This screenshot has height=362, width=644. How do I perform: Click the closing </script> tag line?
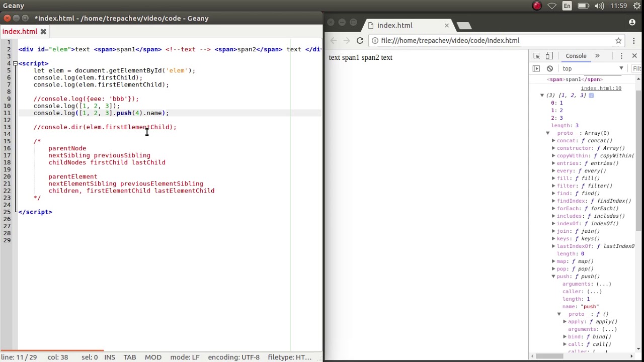tap(35, 212)
